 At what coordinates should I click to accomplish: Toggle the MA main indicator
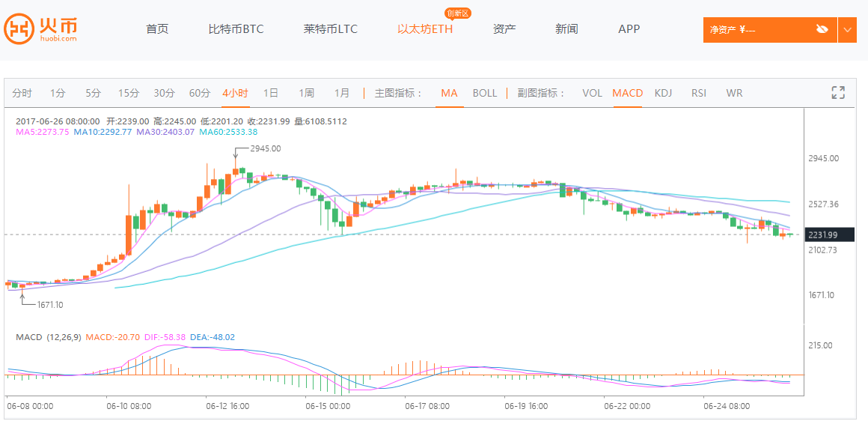tap(449, 94)
